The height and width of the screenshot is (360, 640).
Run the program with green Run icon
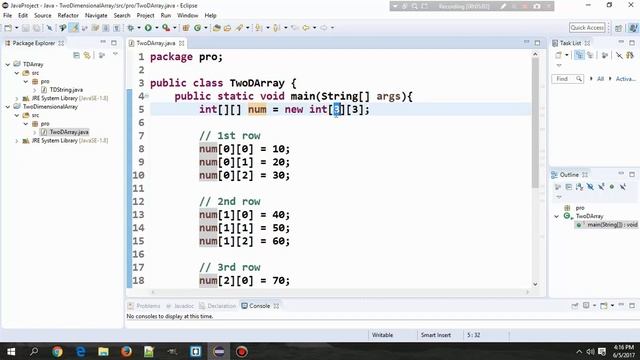148,28
